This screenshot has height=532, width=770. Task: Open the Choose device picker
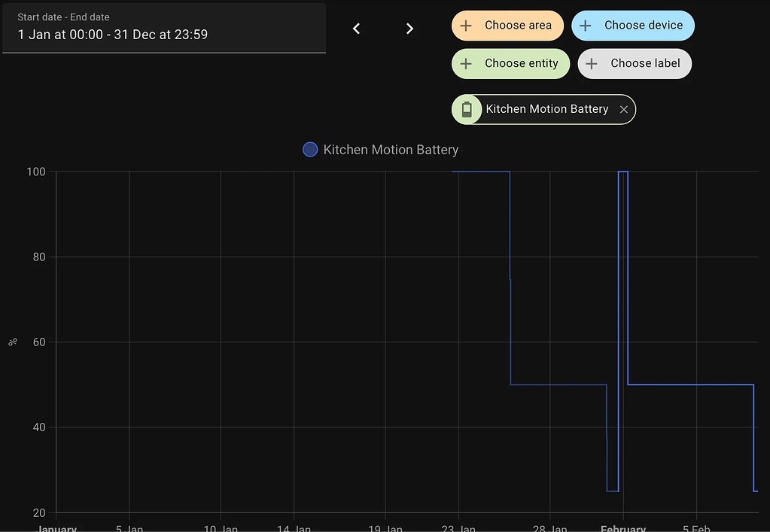(x=633, y=26)
